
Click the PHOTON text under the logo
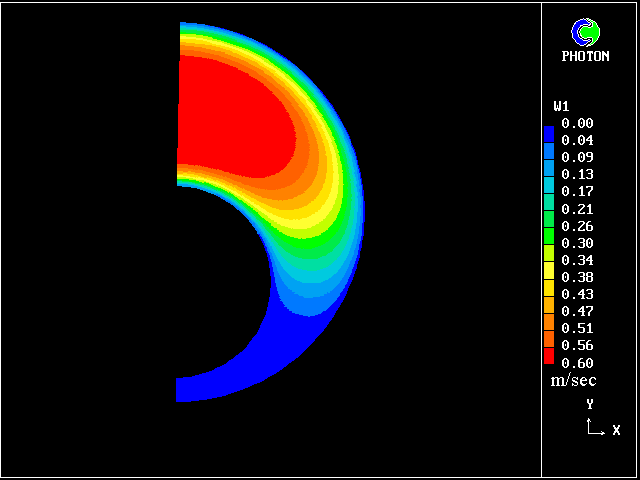[585, 57]
